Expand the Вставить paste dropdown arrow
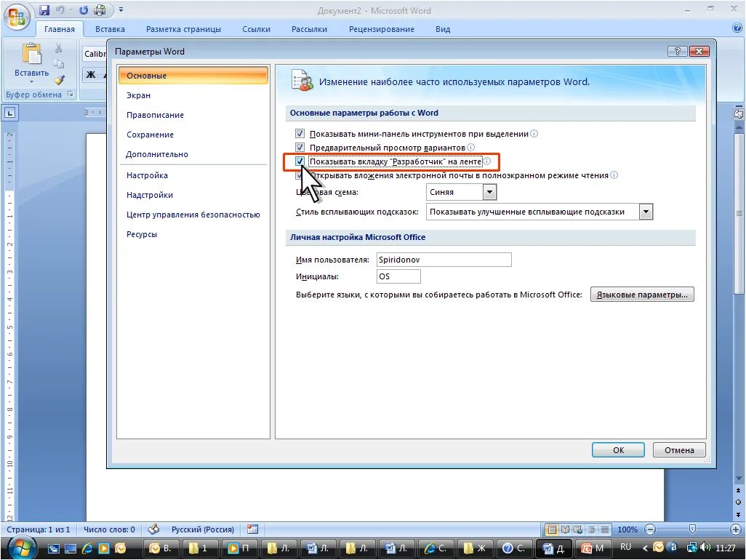This screenshot has height=560, width=746. point(31,82)
